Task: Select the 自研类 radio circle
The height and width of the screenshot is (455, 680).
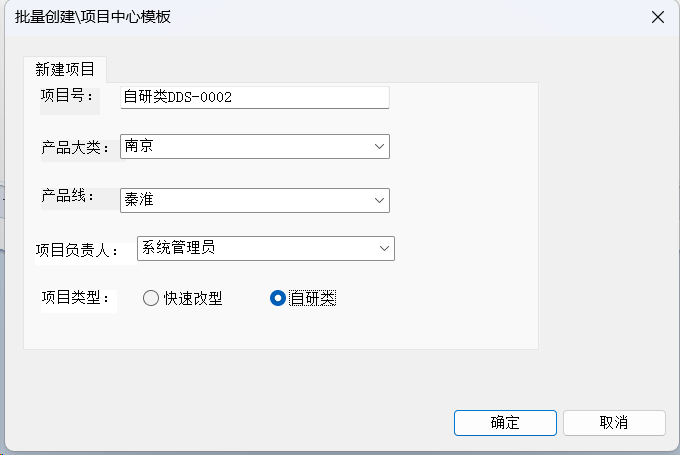Action: [278, 298]
